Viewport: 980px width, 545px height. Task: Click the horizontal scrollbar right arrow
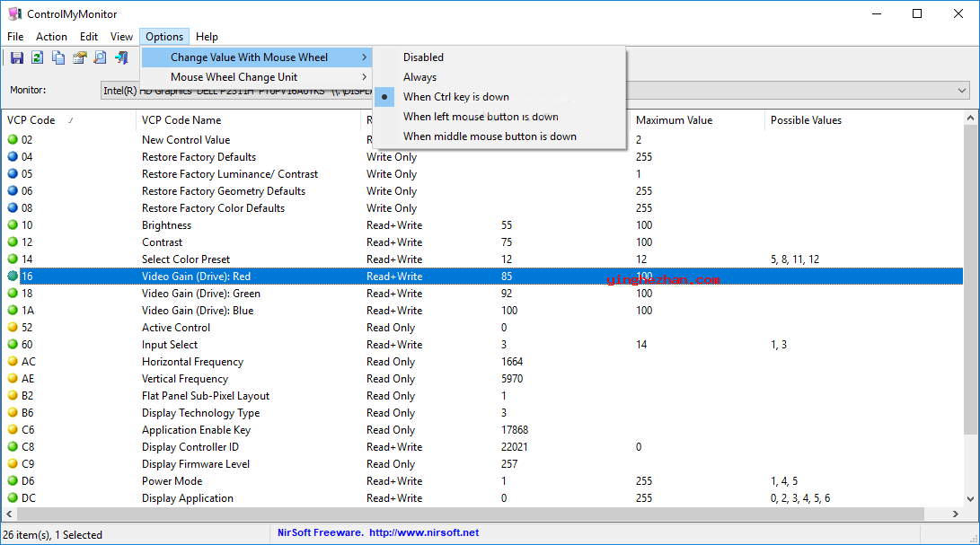(956, 514)
